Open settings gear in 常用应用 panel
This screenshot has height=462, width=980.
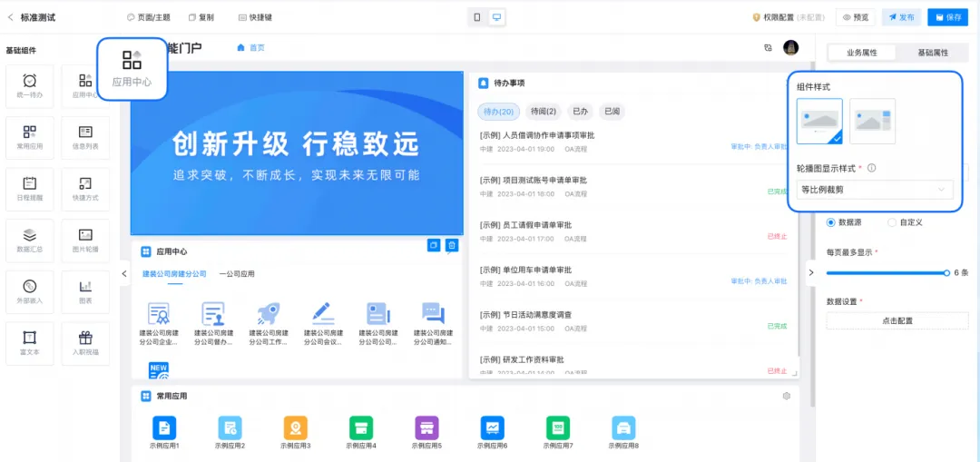coord(786,396)
